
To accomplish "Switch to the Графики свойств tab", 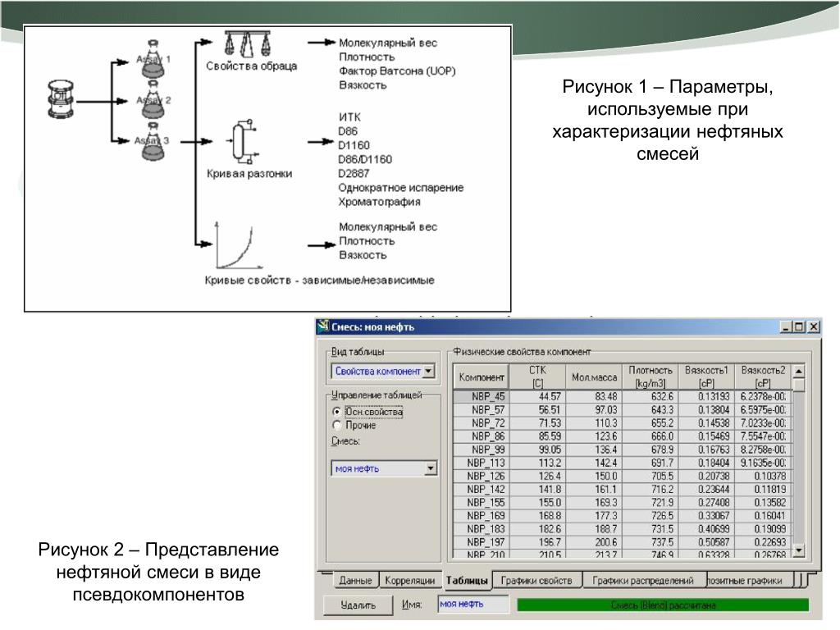I will pyautogui.click(x=536, y=581).
